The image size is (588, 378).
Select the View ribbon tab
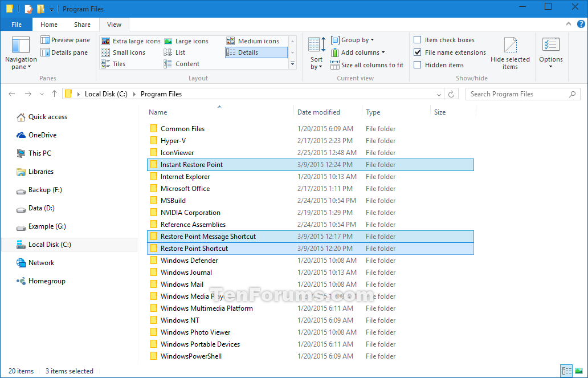114,25
